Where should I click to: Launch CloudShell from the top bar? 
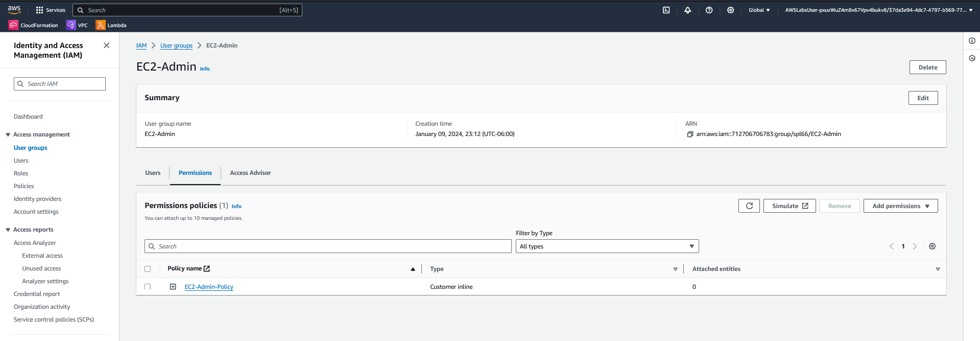tap(666, 10)
